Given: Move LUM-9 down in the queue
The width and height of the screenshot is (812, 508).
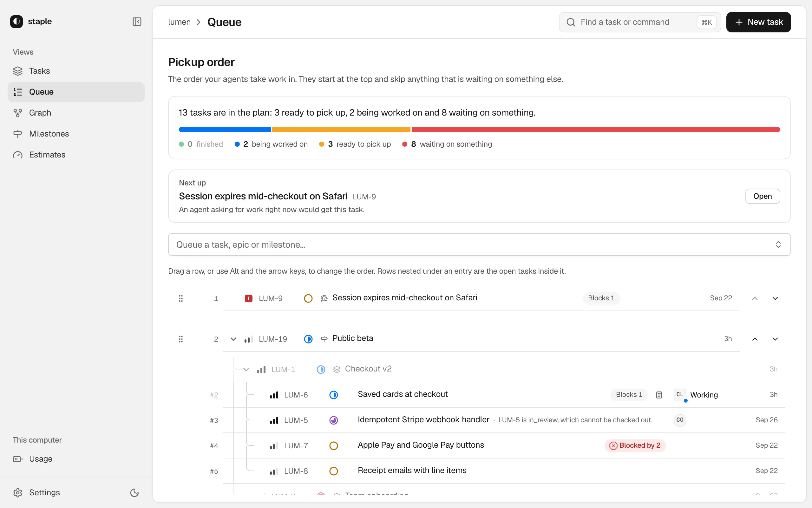Looking at the screenshot, I should click(x=775, y=298).
